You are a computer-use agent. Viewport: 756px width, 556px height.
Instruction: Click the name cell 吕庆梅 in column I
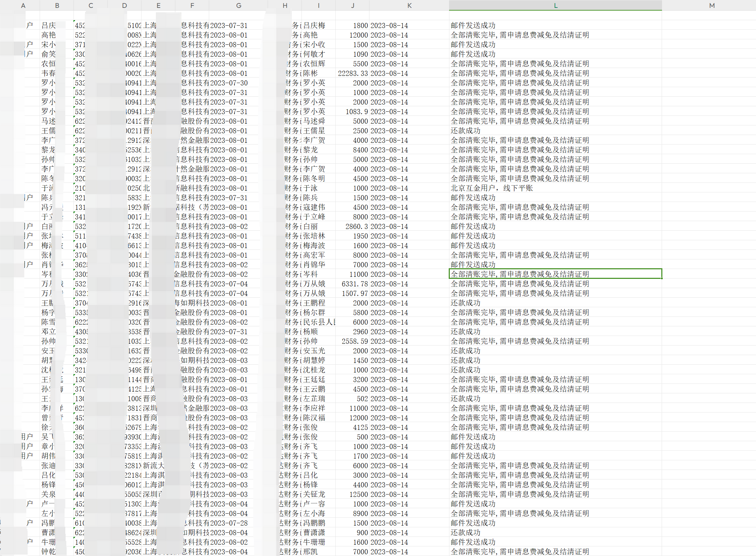click(x=319, y=26)
